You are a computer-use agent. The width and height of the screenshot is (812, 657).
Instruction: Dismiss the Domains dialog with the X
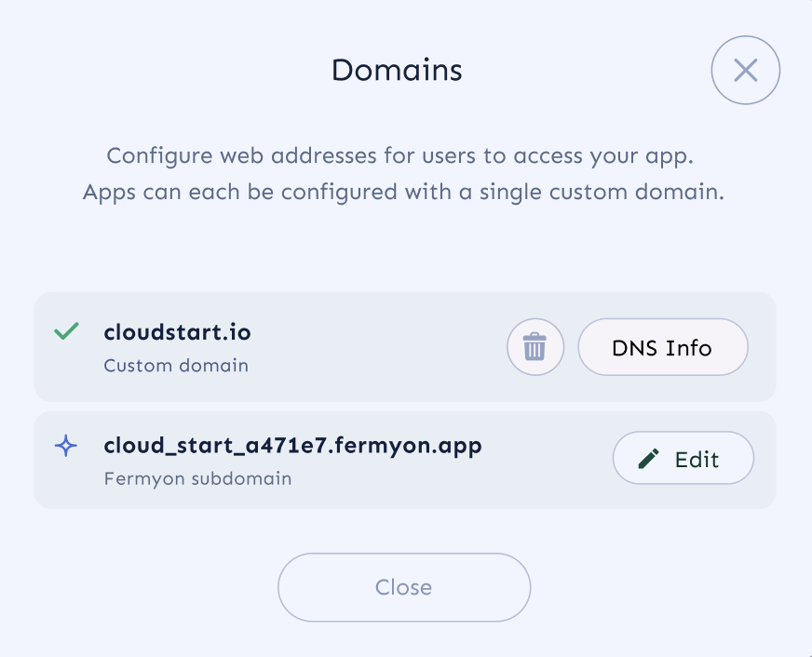coord(745,70)
